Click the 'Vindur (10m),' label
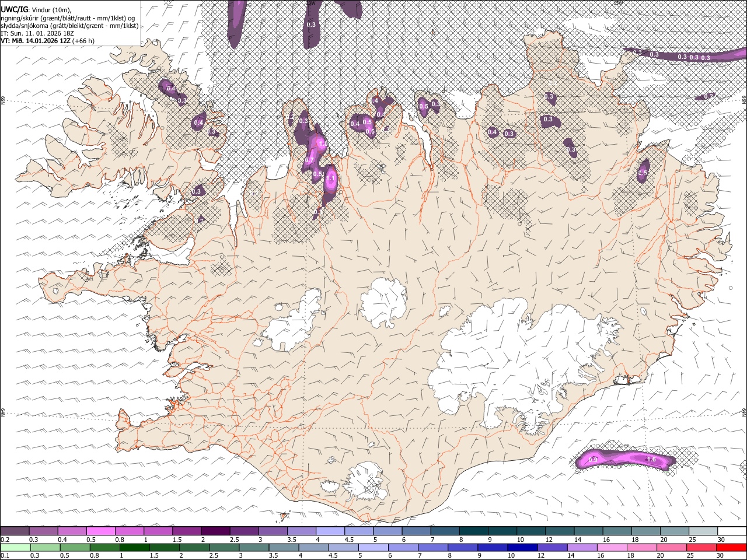This screenshot has width=747, height=560. 51,10
